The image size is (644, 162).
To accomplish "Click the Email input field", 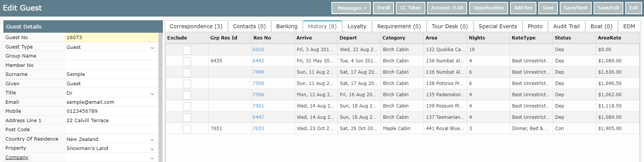I will pyautogui.click(x=112, y=102).
